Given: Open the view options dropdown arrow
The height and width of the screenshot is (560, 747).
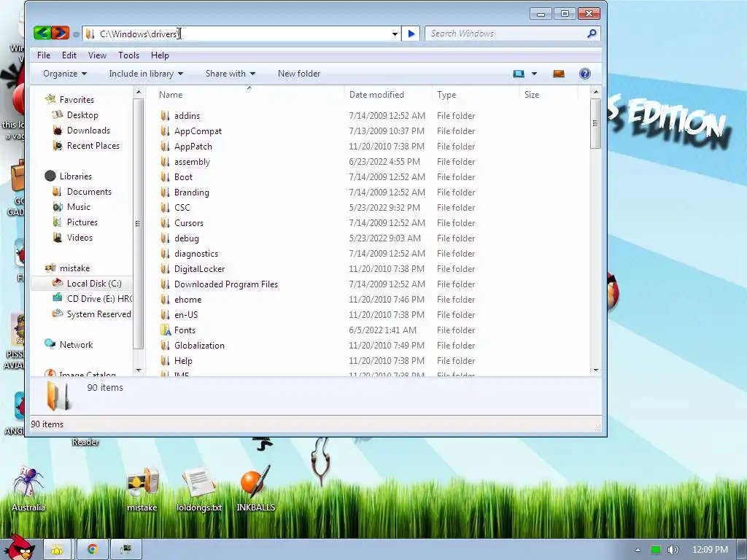Looking at the screenshot, I should (x=534, y=74).
